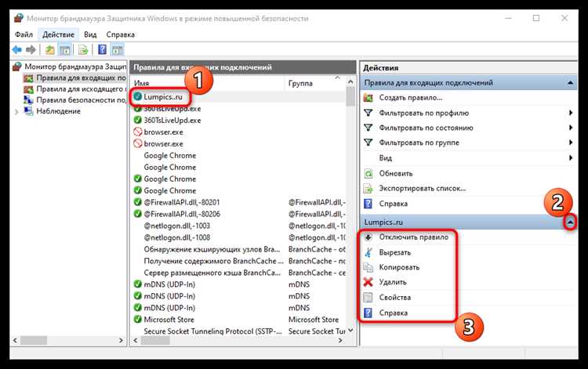Open the Вид menu in menu bar

point(90,34)
